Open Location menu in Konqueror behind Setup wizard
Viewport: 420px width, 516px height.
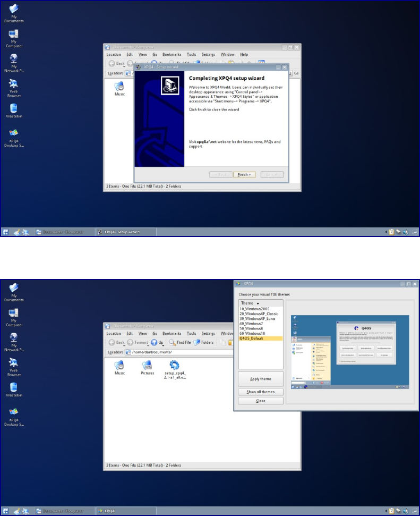pyautogui.click(x=114, y=55)
